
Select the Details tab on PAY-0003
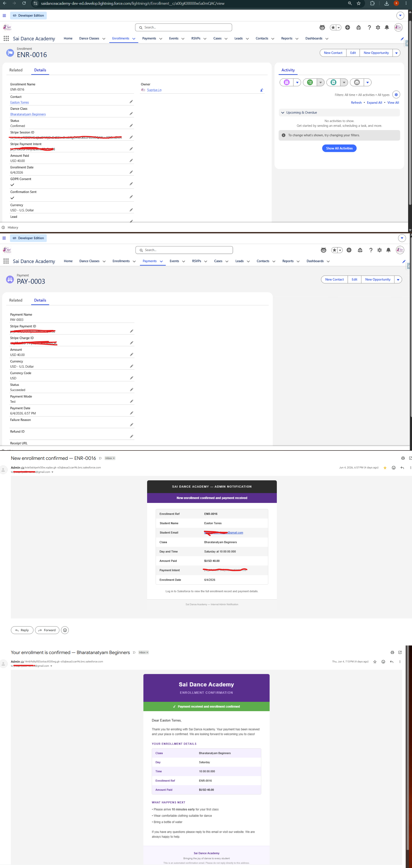(40, 300)
